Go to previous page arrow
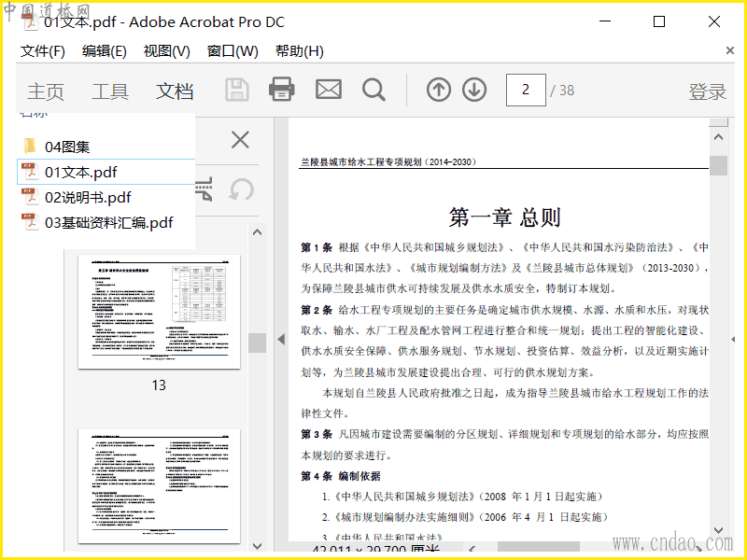This screenshot has height=560, width=747. click(x=438, y=90)
